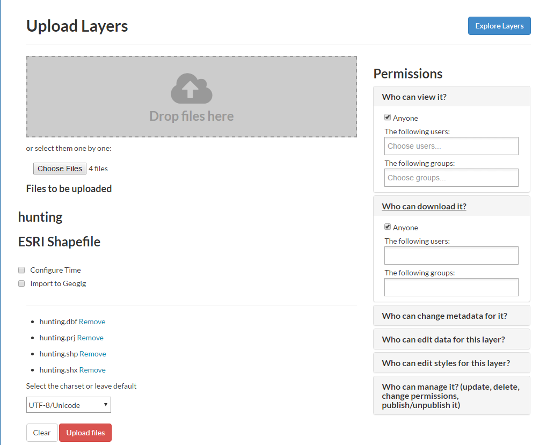The image size is (554, 445).
Task: Click the Explore Layers button
Action: click(x=499, y=26)
